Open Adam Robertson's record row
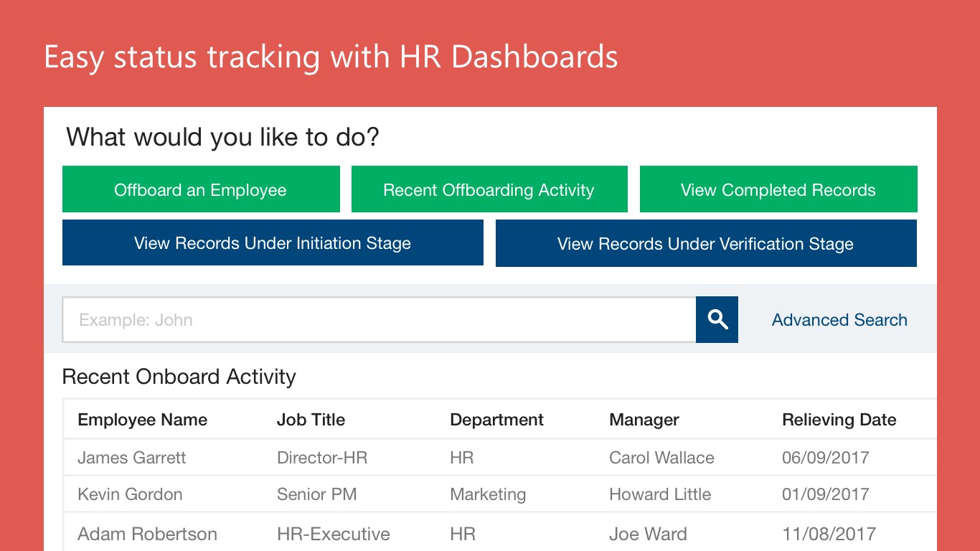The width and height of the screenshot is (980, 551). click(147, 534)
